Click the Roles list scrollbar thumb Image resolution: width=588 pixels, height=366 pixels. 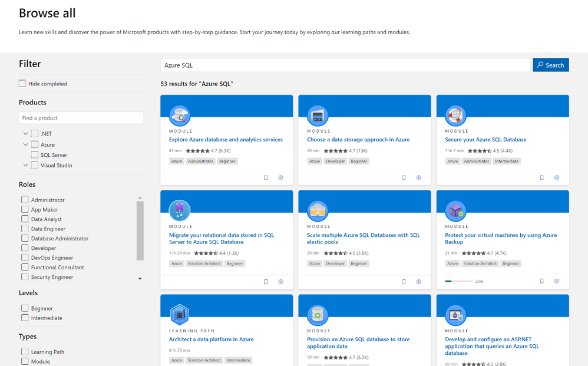(140, 230)
